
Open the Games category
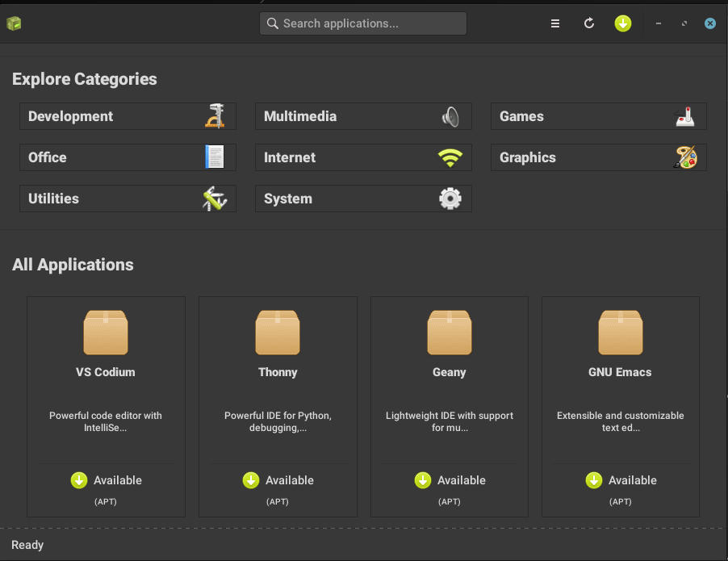pyautogui.click(x=598, y=116)
